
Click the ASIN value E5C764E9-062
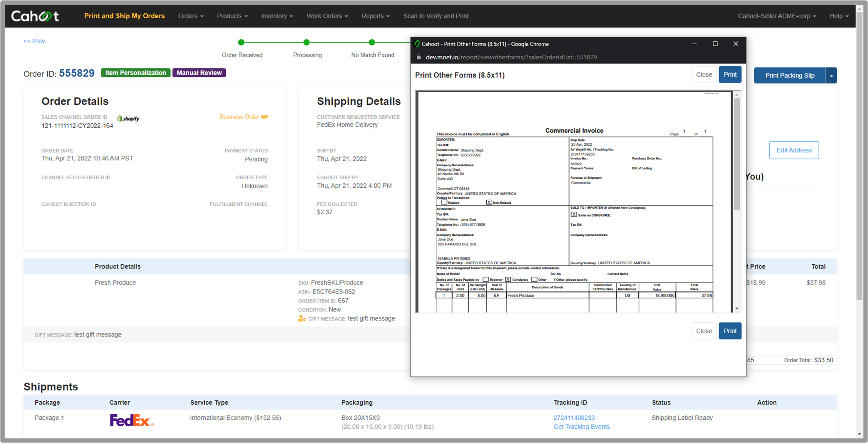pyautogui.click(x=334, y=292)
